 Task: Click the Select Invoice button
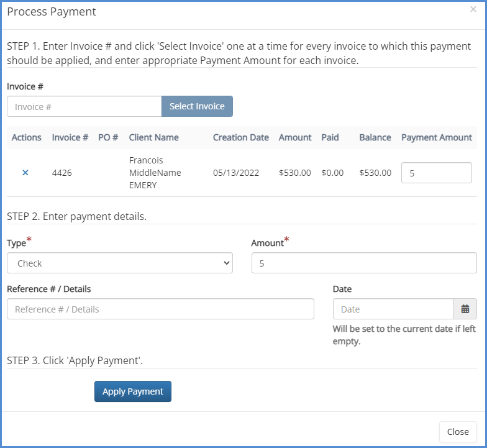pos(197,106)
